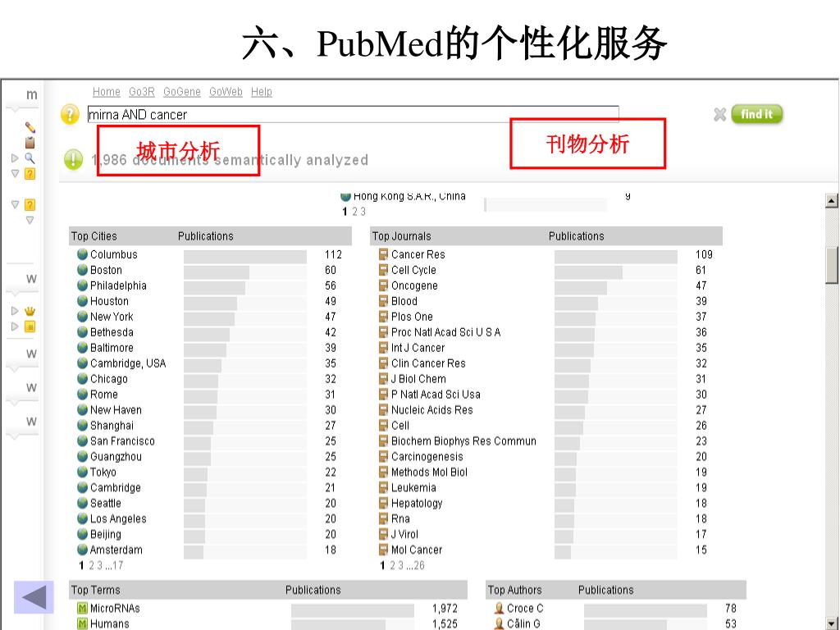
Task: Select the Biochem Biophys Res Commun journal
Action: (x=546, y=441)
